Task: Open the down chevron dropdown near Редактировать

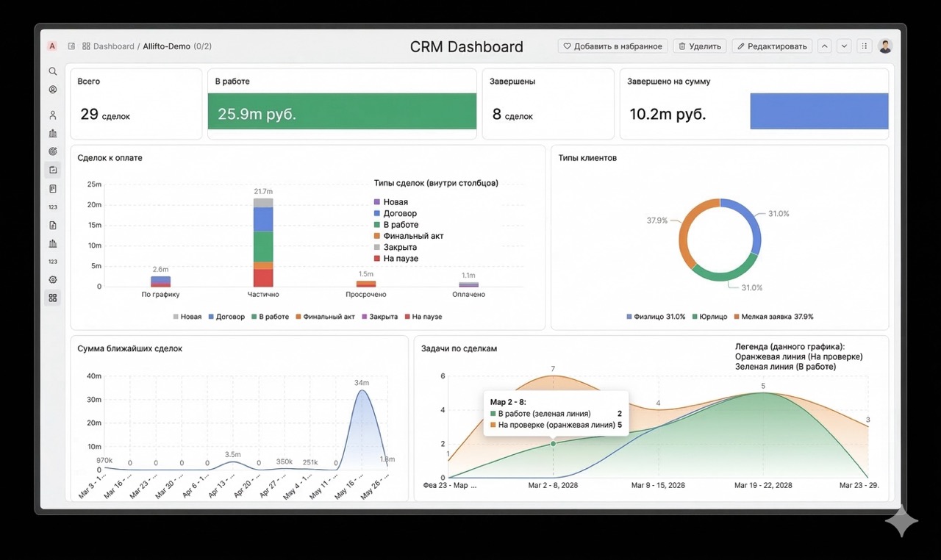Action: (843, 45)
